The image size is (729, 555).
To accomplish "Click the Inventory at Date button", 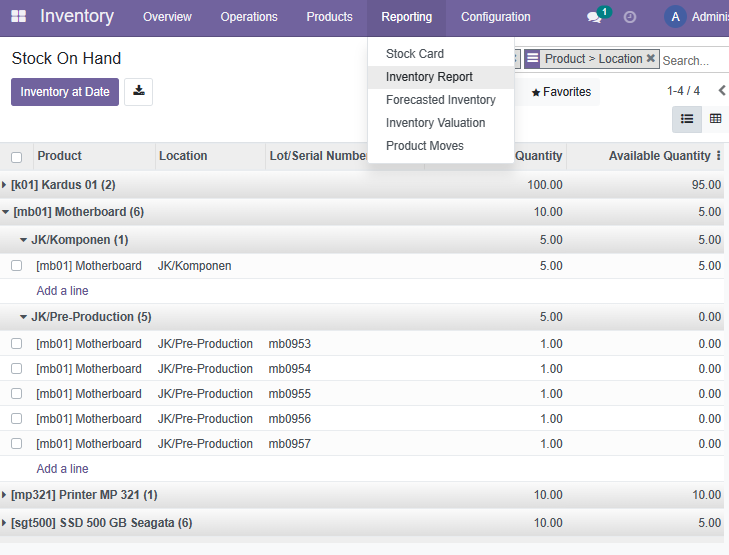I will pyautogui.click(x=65, y=92).
